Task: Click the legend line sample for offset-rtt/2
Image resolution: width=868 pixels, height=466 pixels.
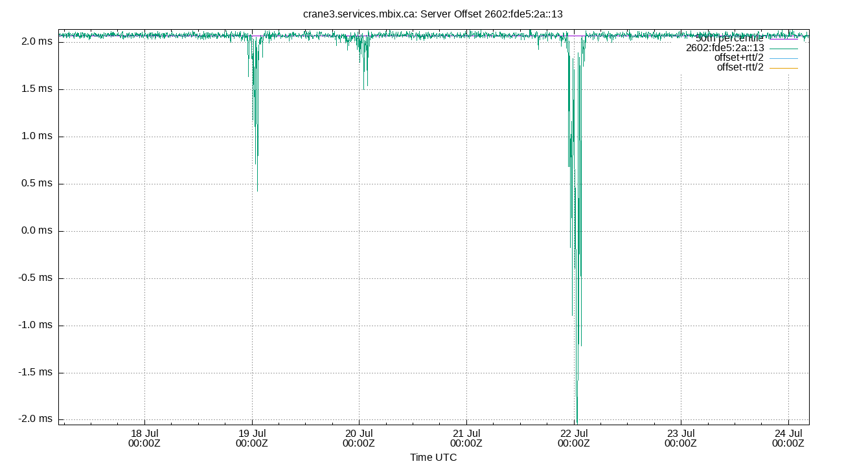Action: tap(784, 67)
